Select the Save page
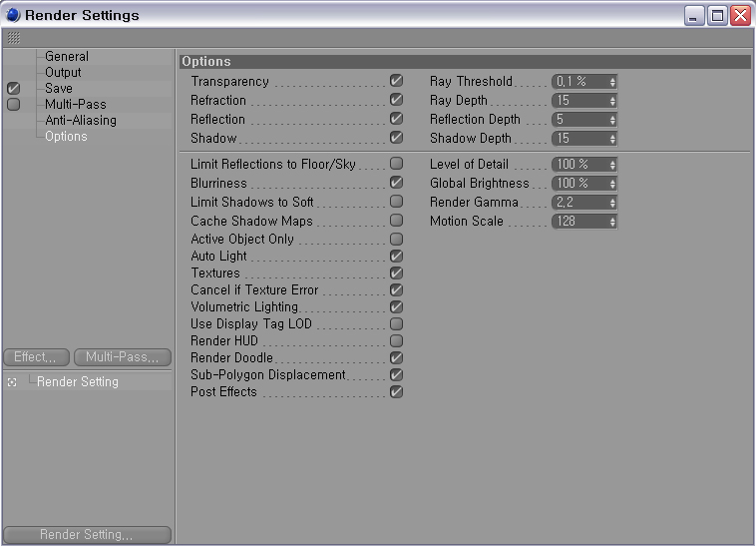 (x=58, y=88)
